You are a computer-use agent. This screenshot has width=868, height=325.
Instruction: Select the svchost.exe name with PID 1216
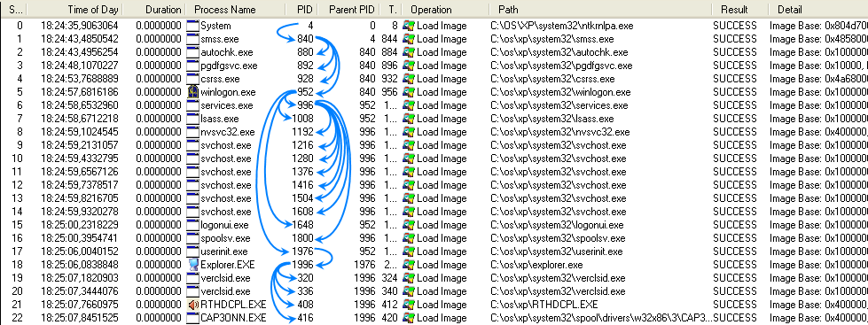coord(225,145)
